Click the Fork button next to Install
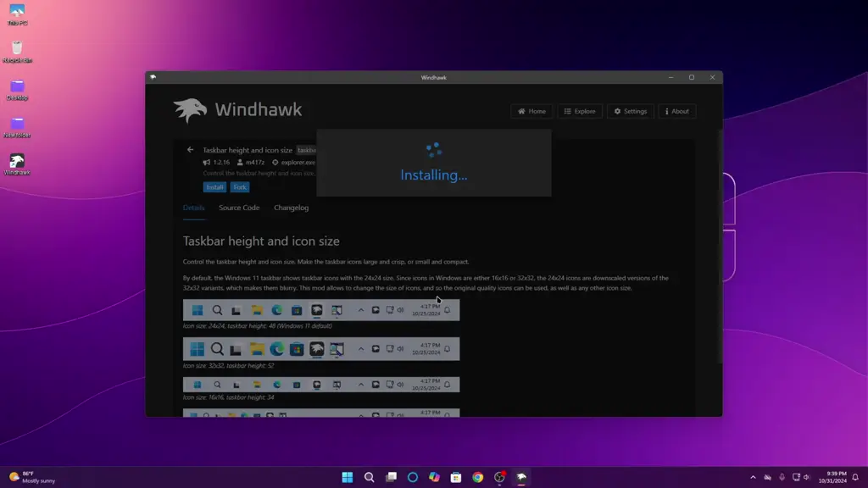 click(x=240, y=187)
